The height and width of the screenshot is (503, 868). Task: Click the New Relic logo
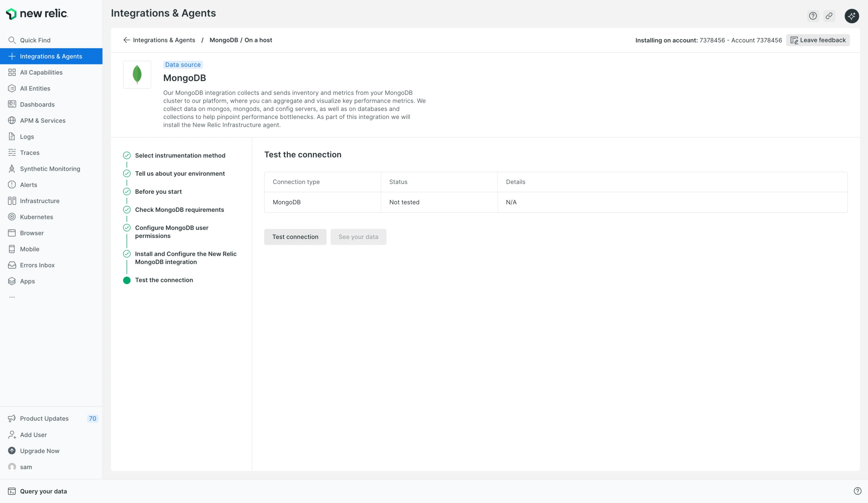click(37, 14)
